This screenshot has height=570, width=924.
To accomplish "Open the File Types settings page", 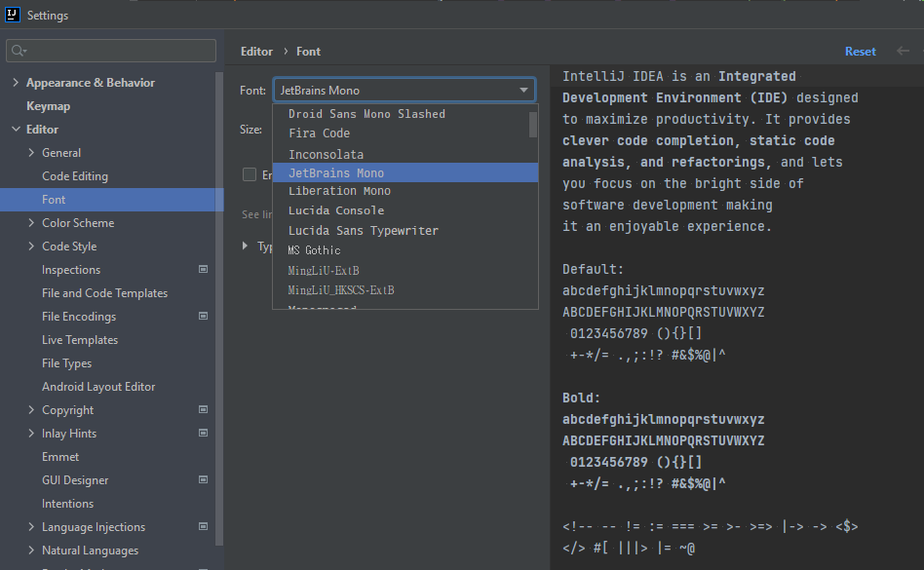I will pyautogui.click(x=66, y=363).
